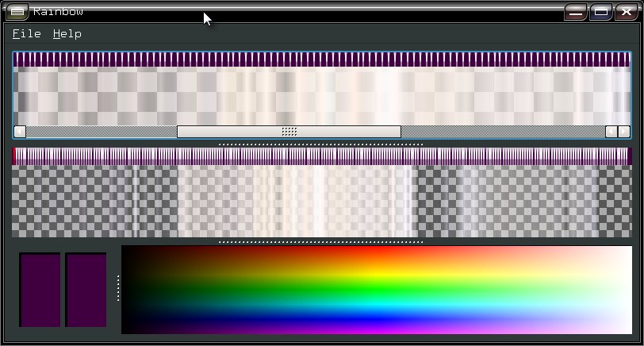Click the second-to-last scrollbar arrow button
Screen dimensions: 644x346
(611, 132)
